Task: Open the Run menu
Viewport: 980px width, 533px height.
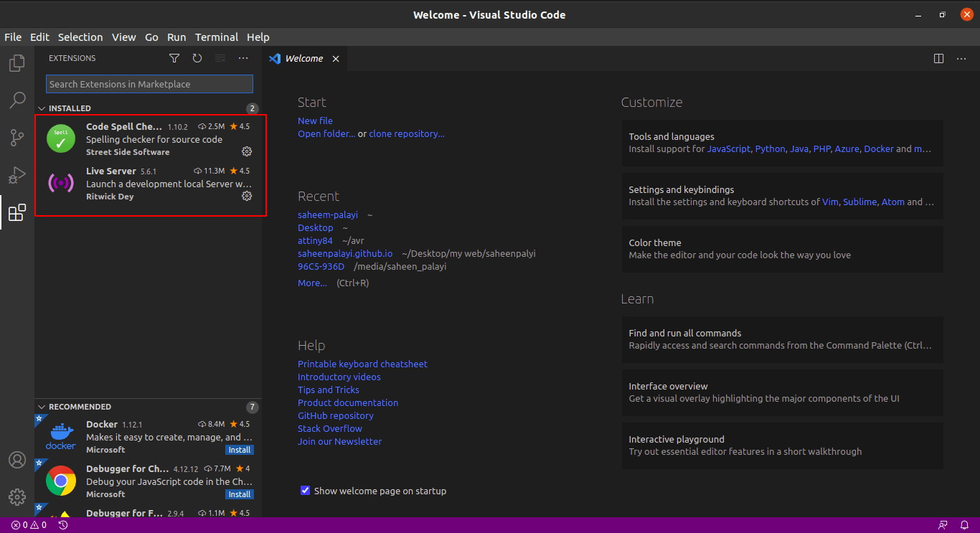Action: 176,37
